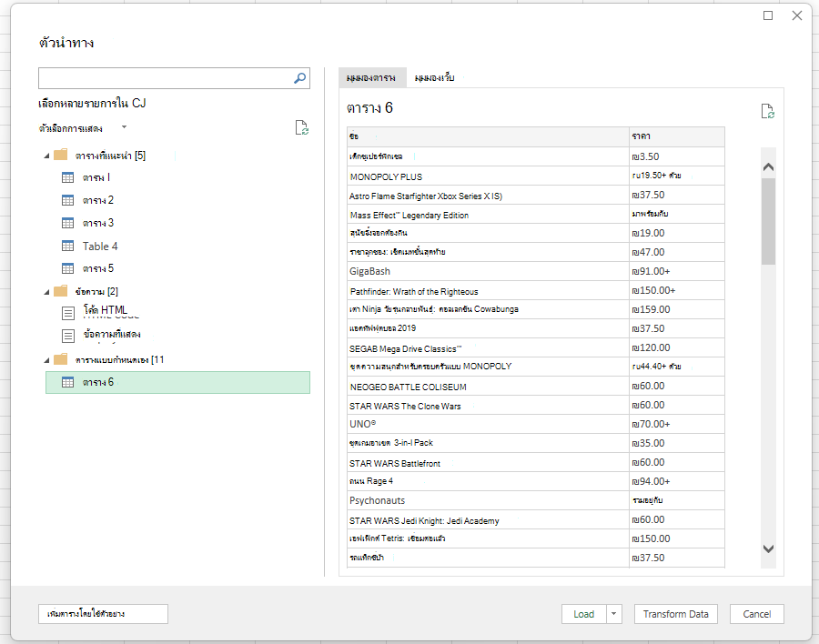This screenshot has height=644, width=819.
Task: Close the navigator dialog window
Action: click(x=797, y=15)
